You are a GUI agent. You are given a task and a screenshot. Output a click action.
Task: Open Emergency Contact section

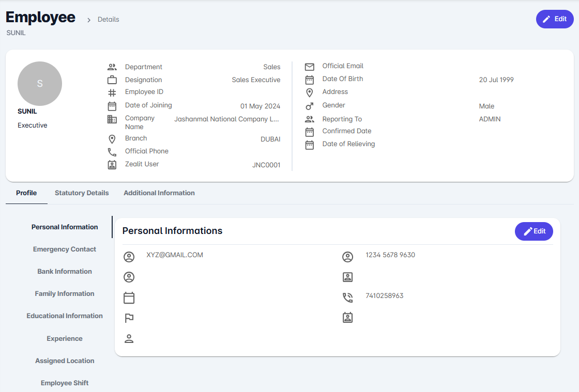[x=65, y=249]
